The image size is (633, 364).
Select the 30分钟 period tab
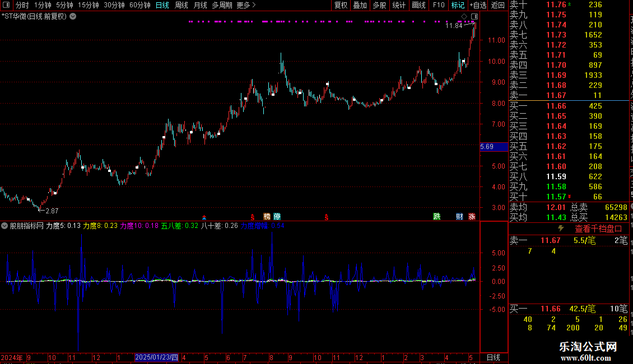114,5
